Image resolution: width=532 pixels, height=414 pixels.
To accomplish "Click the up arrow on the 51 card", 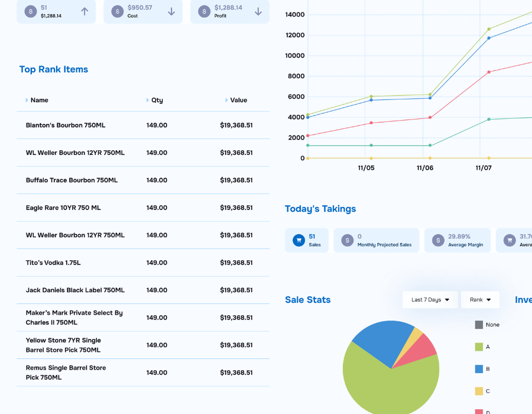I will pyautogui.click(x=85, y=12).
